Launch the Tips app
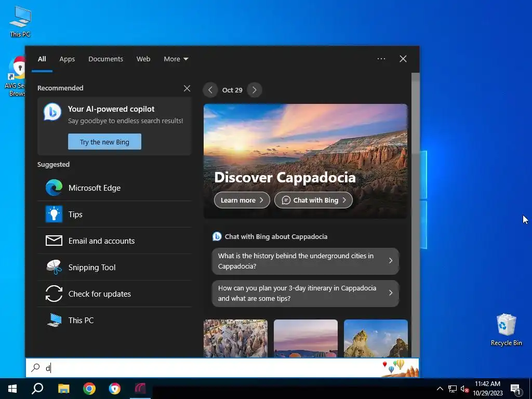Image resolution: width=532 pixels, height=399 pixels. [114, 214]
